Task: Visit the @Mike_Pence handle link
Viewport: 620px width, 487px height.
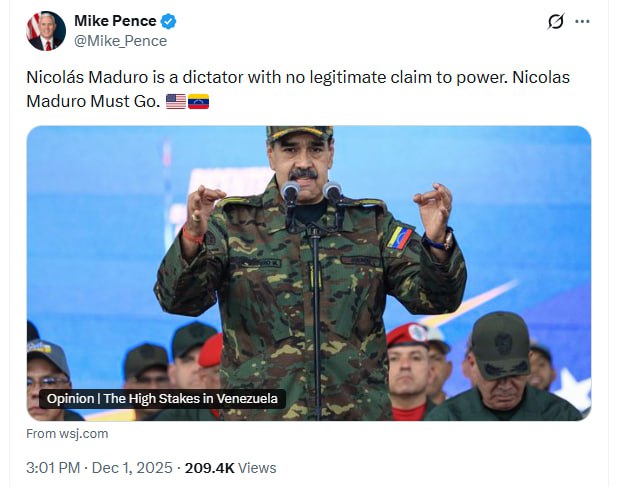Action: point(120,41)
